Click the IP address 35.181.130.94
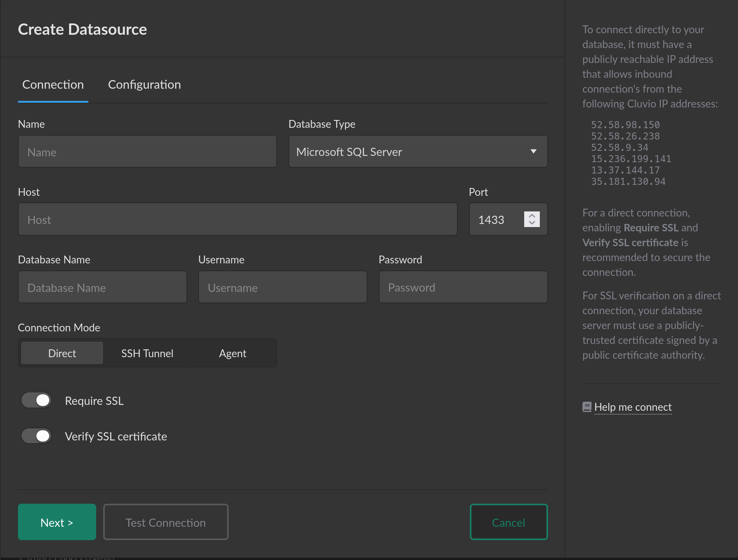Viewport: 738px width, 560px height. pos(628,182)
